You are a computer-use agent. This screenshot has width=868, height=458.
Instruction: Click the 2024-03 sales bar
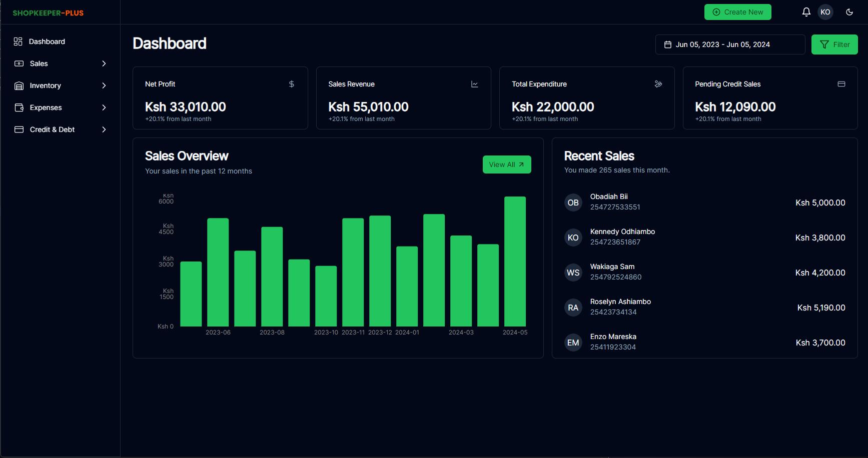461,281
